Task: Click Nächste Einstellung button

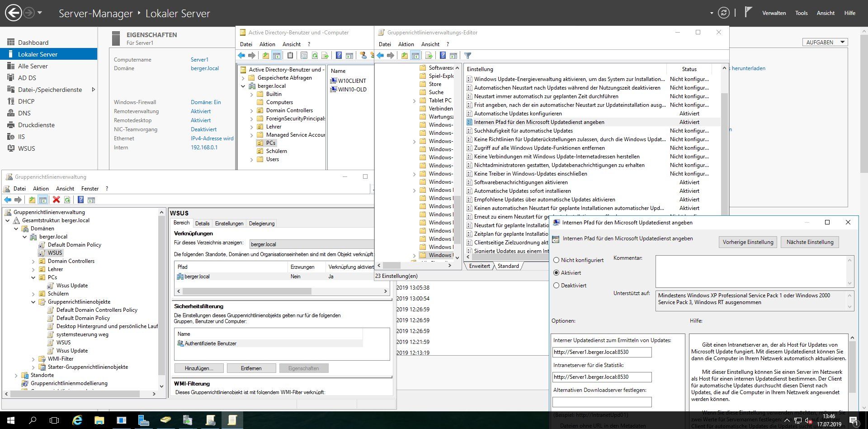Action: tap(810, 242)
